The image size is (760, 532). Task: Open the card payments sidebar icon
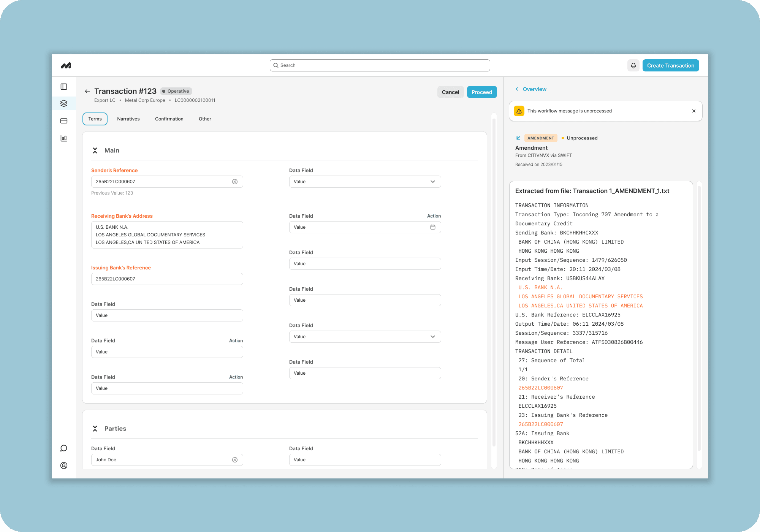64,121
